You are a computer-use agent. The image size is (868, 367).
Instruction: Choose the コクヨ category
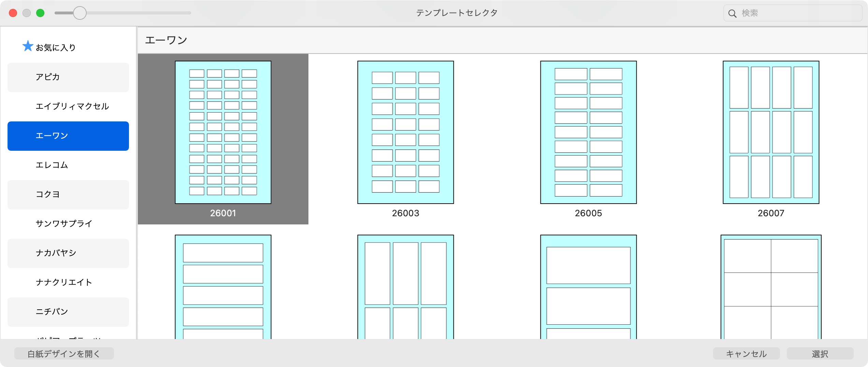click(x=68, y=194)
